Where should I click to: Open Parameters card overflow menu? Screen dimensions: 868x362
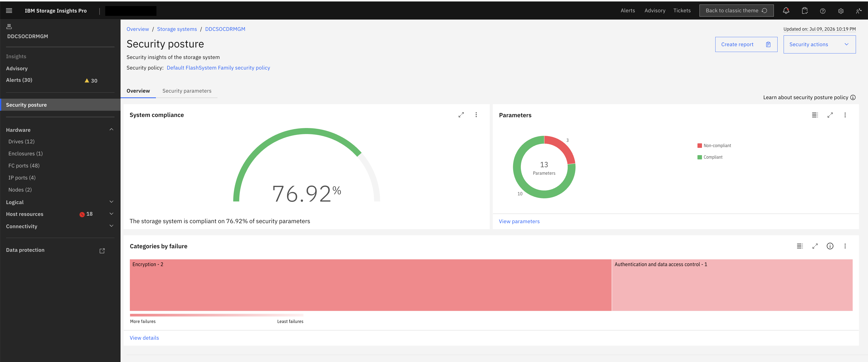pyautogui.click(x=845, y=115)
